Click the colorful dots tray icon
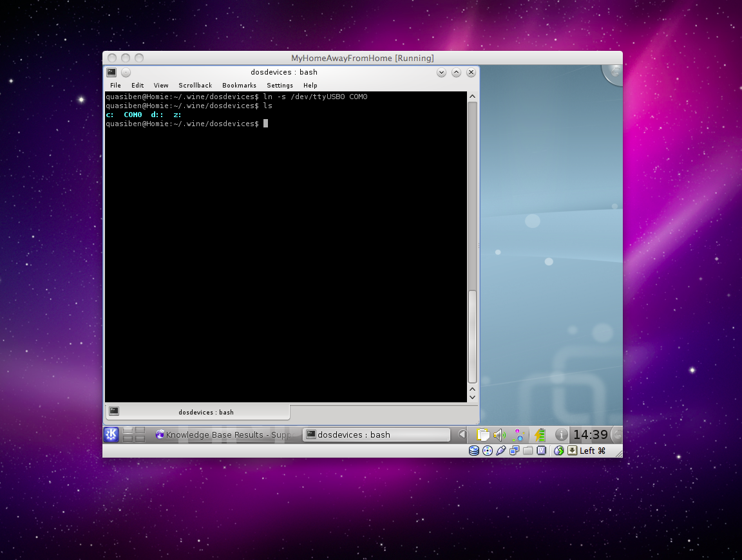Viewport: 742px width, 560px height. [518, 434]
